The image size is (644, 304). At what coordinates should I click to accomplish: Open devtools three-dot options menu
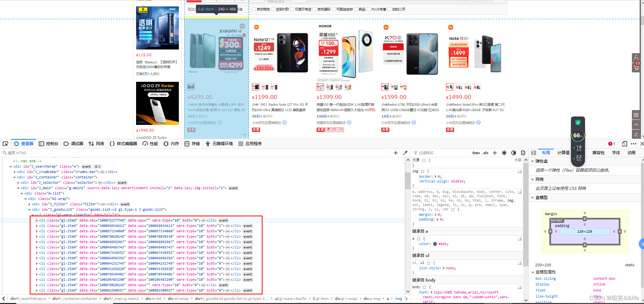pyautogui.click(x=634, y=144)
